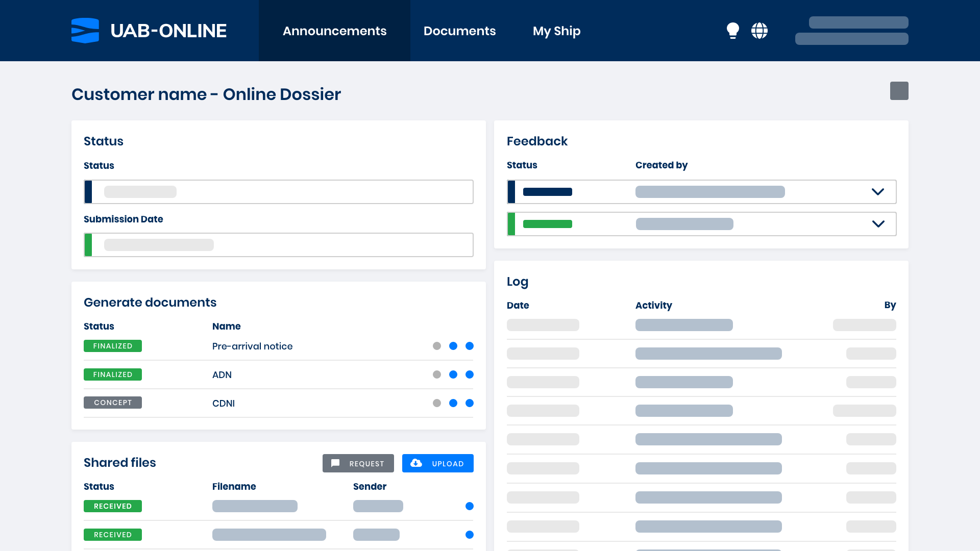Image resolution: width=980 pixels, height=551 pixels.
Task: Click the blue dot on CDNI row
Action: 453,403
